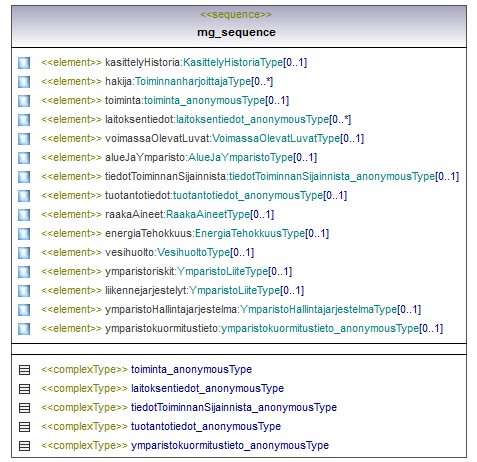Select the laitoksentiedot element icon
The width and height of the screenshot is (477, 462).
(24, 120)
